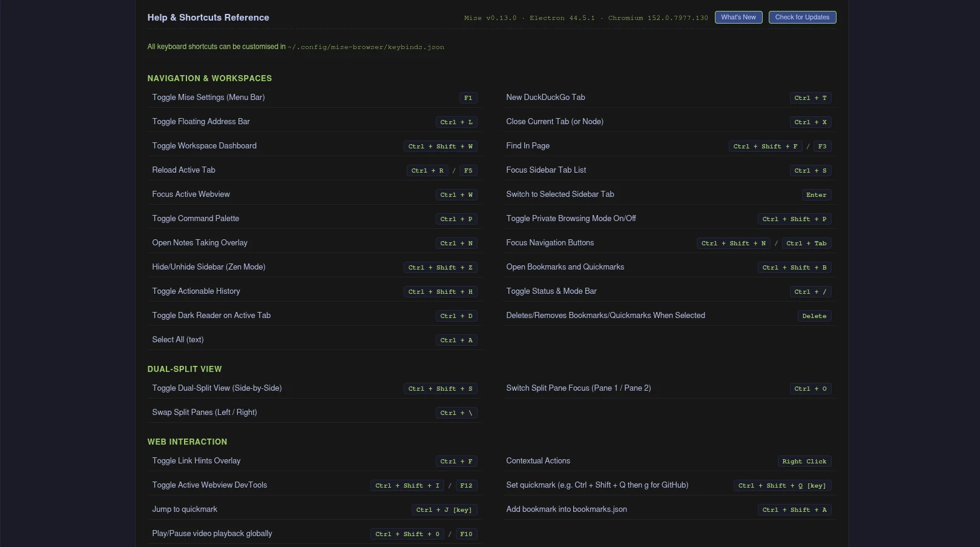Click 'Add bookmark into bookmarks.json' label
Screen dimensions: 980x547
[x=567, y=509]
